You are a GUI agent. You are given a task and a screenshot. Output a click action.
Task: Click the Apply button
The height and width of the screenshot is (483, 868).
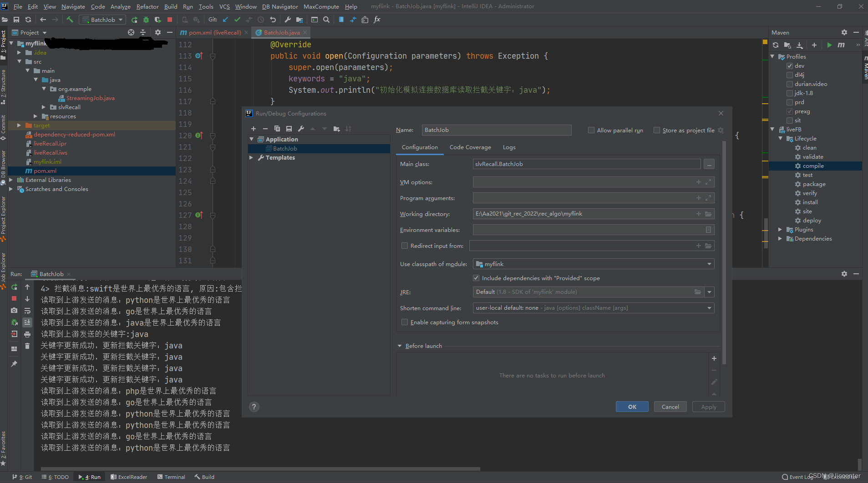[708, 407]
